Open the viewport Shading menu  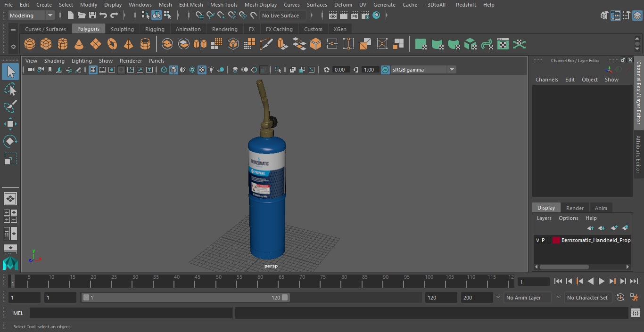[x=54, y=61]
